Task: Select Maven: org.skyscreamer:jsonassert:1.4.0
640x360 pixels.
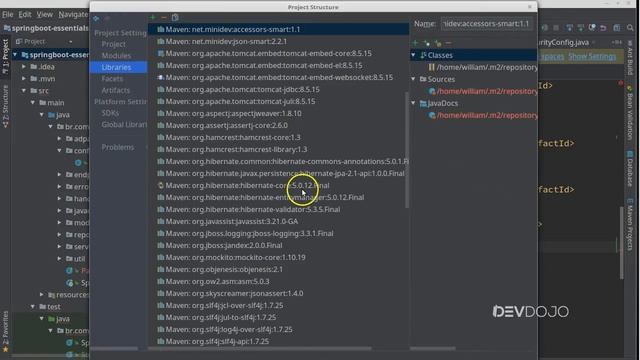Action: (x=278, y=293)
